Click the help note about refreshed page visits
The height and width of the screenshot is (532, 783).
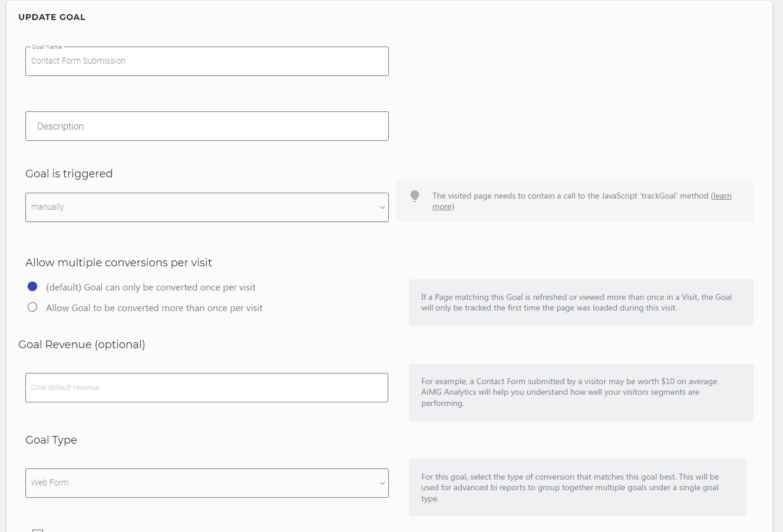click(580, 302)
